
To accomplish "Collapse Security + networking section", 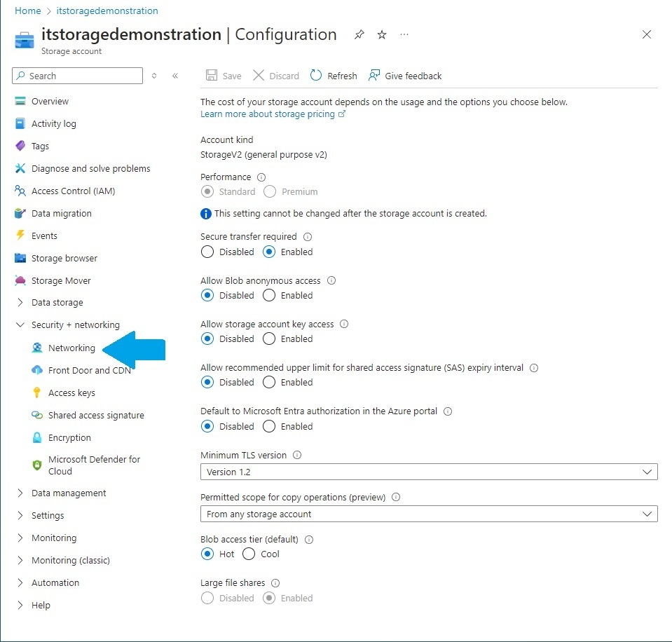I will [x=20, y=325].
